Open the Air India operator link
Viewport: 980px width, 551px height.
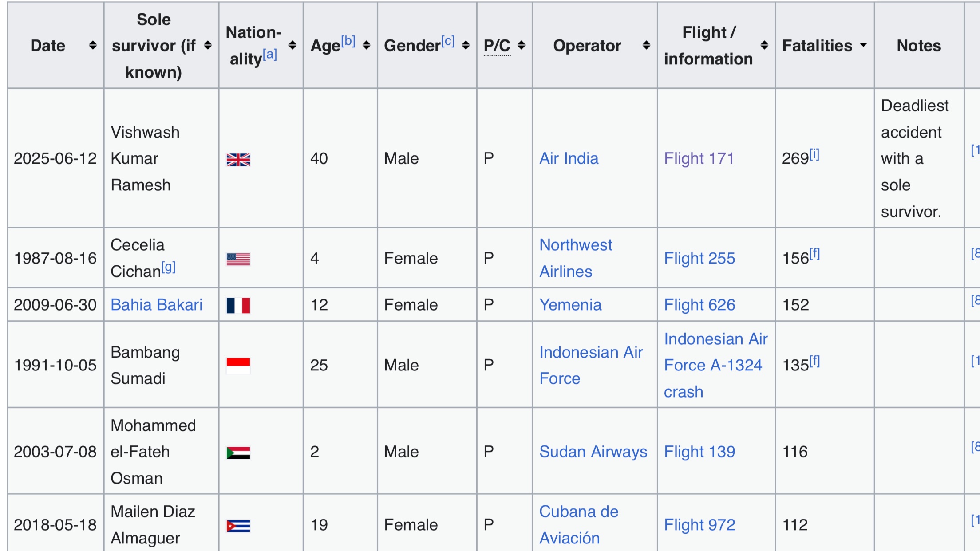[x=569, y=158]
